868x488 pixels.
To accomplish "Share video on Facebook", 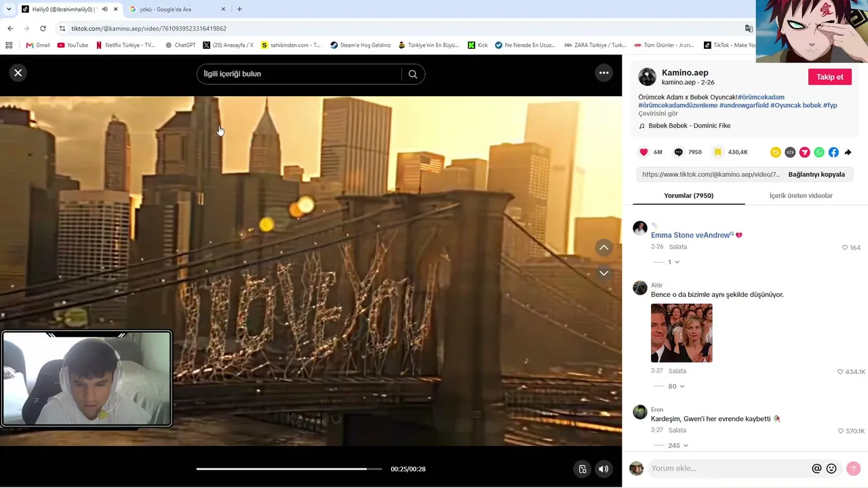I will [833, 152].
